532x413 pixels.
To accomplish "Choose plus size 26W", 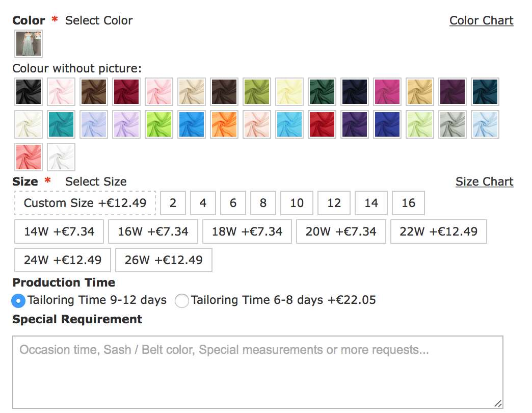I will coord(164,260).
